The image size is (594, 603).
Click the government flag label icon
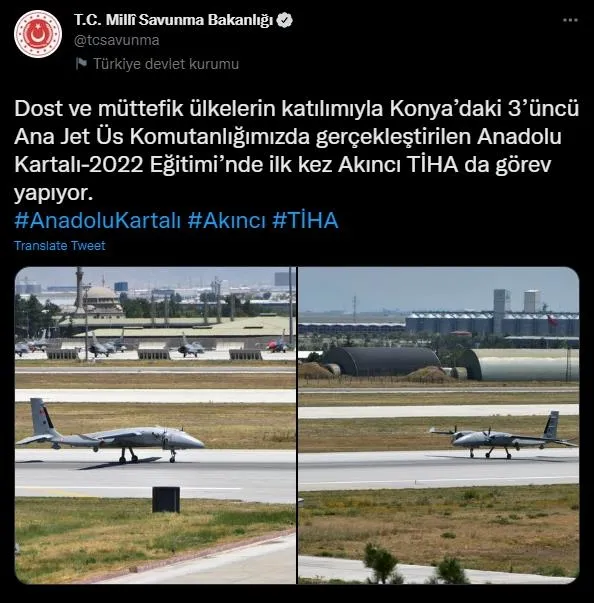(81, 63)
